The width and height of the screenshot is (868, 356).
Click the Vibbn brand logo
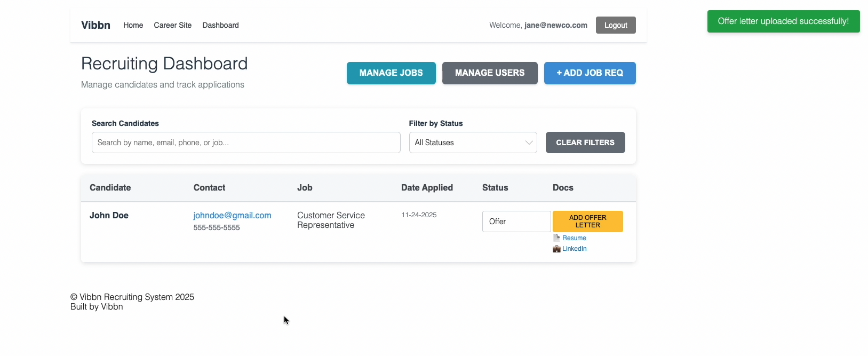(x=95, y=25)
